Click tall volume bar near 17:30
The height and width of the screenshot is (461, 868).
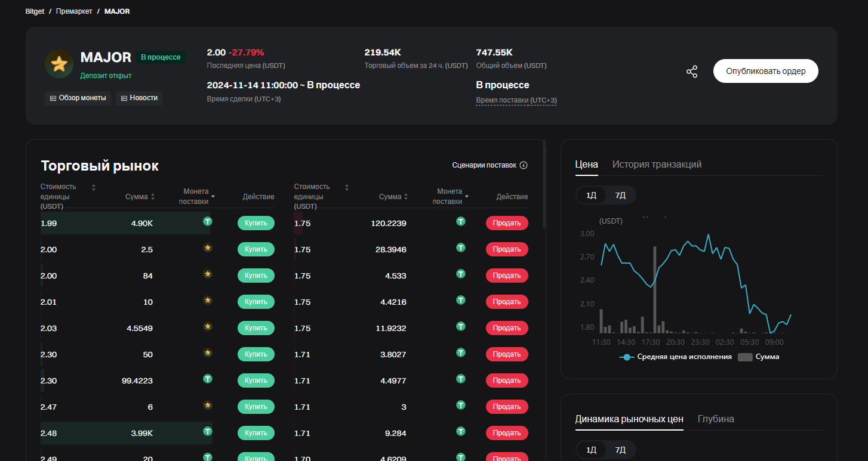(x=655, y=290)
